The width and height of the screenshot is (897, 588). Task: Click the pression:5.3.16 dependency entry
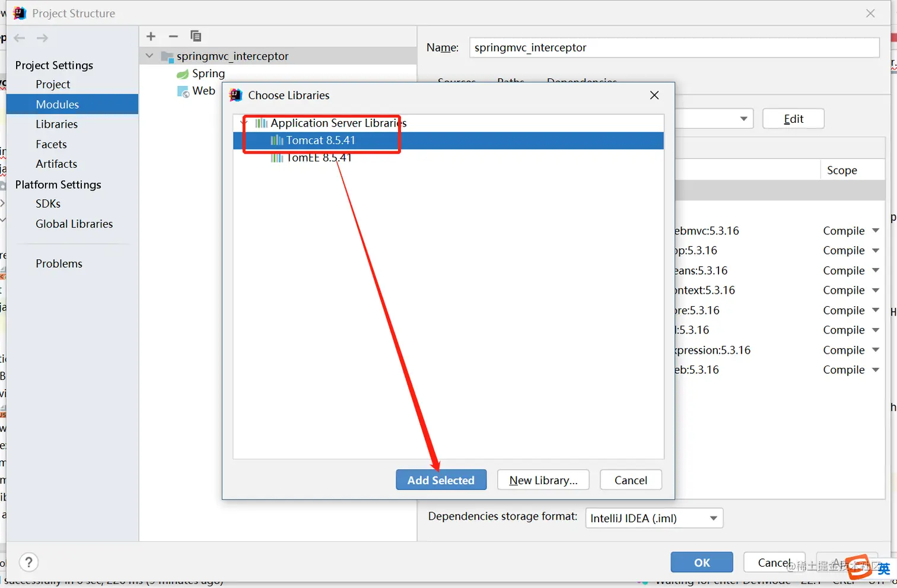713,350
